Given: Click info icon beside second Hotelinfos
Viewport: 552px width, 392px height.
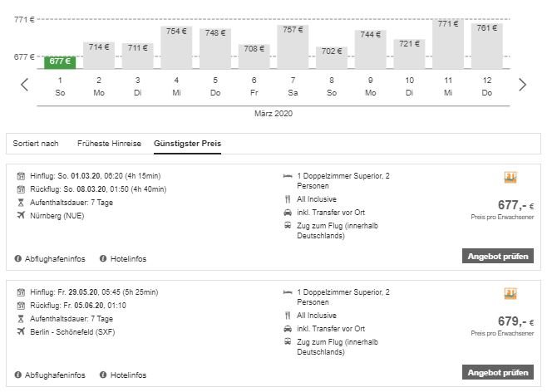Looking at the screenshot, I should pos(103,375).
